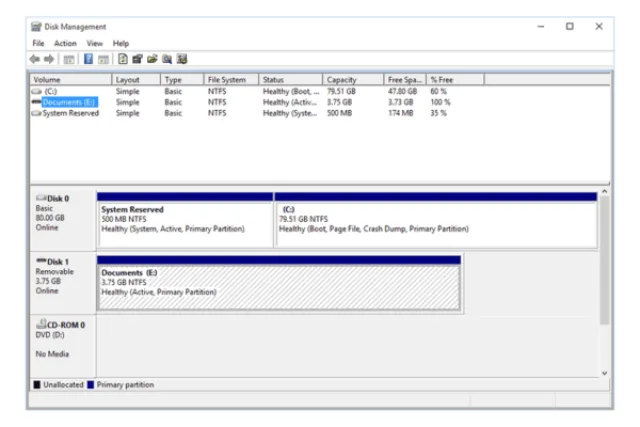Close the Disk Management window
The height and width of the screenshot is (427, 640).
pyautogui.click(x=599, y=27)
